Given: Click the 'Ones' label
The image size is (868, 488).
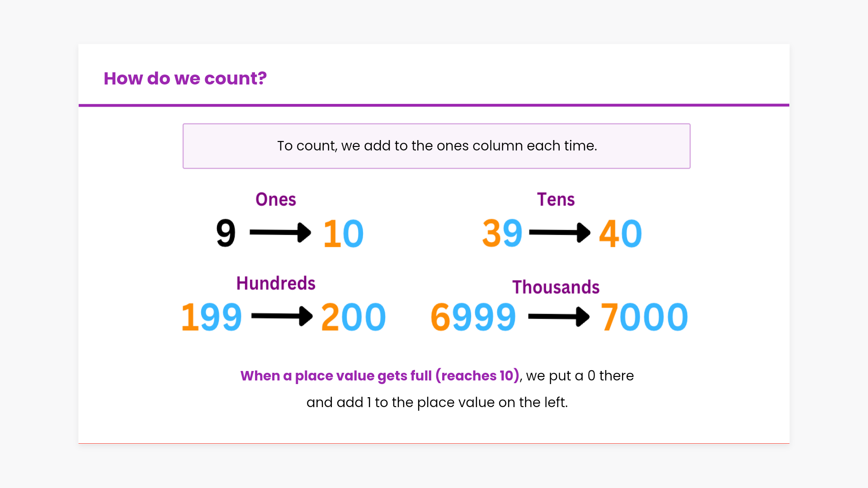Looking at the screenshot, I should [x=276, y=200].
